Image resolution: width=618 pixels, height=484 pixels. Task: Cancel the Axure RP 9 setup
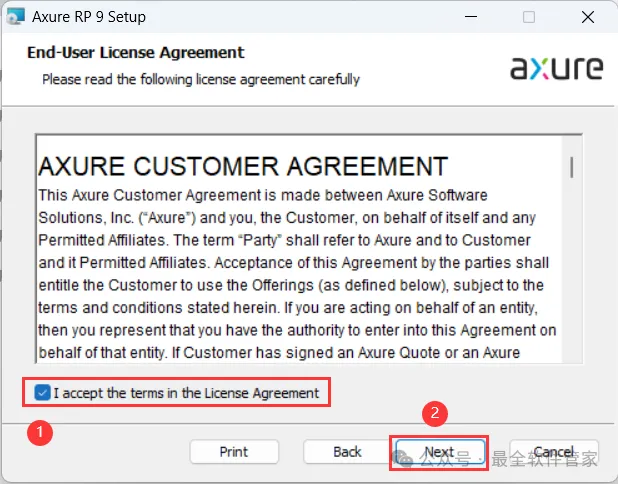click(x=554, y=452)
